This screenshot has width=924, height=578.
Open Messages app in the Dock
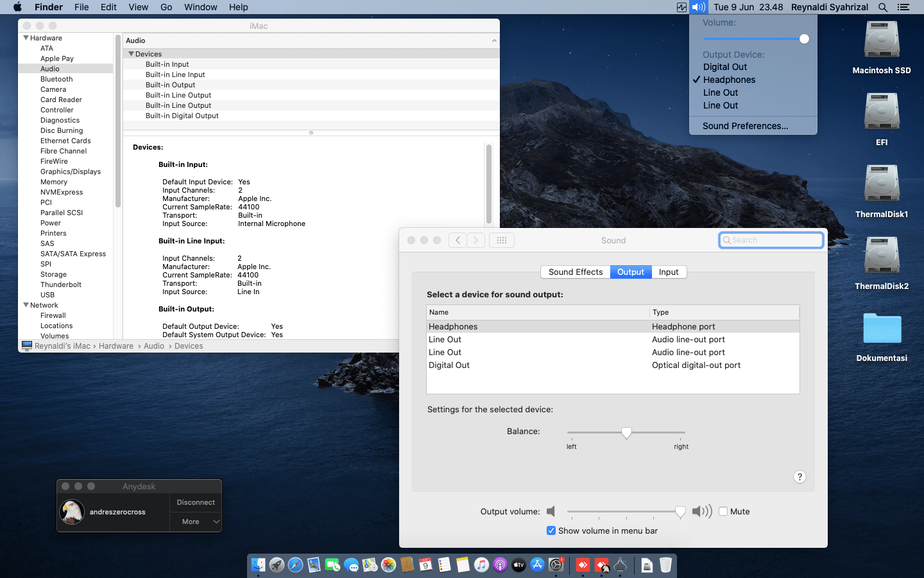[x=351, y=565]
